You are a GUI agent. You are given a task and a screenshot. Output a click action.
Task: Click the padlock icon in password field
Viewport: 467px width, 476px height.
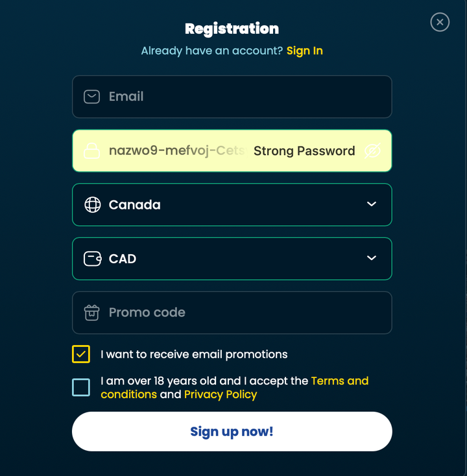[x=91, y=150]
